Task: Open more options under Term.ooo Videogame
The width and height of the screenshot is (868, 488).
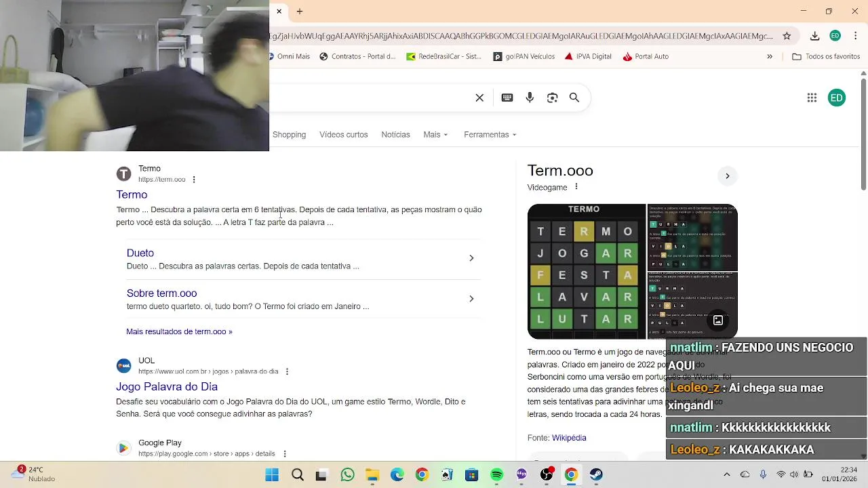Action: pos(576,187)
